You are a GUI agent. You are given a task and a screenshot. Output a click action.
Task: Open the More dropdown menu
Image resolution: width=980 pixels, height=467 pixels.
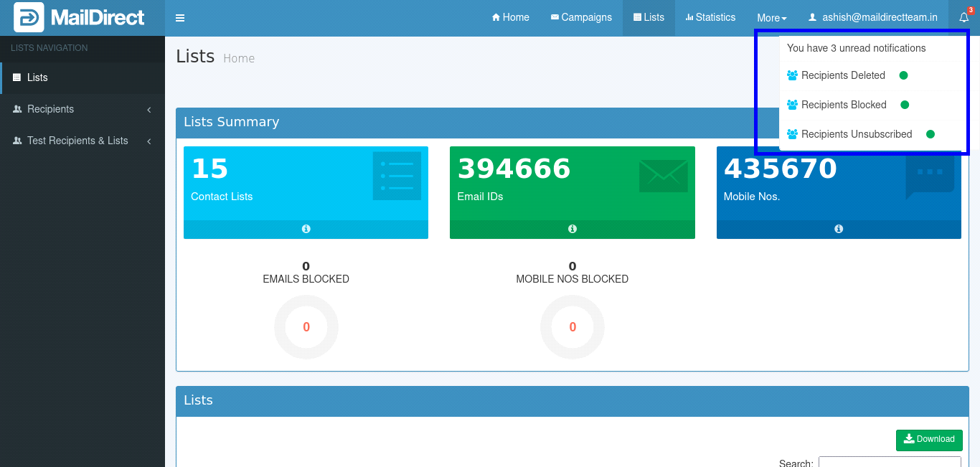(771, 18)
